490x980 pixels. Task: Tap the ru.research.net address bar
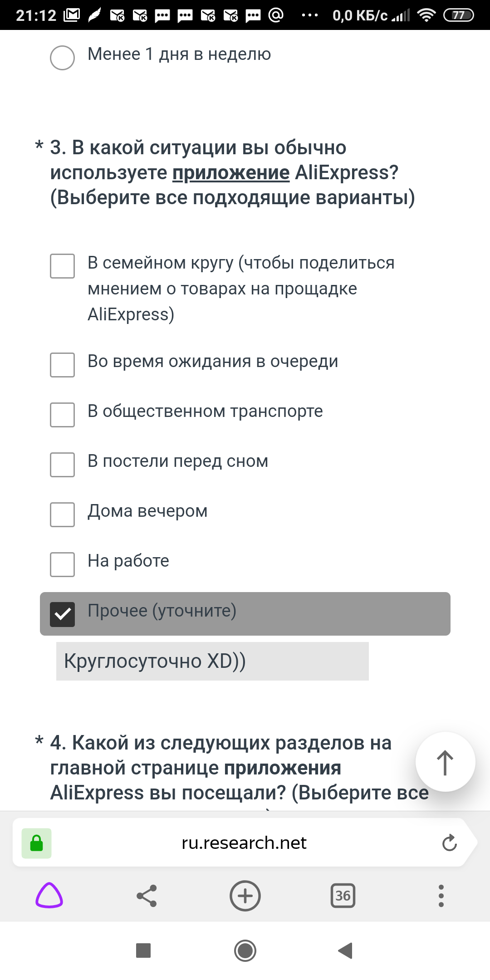pyautogui.click(x=244, y=843)
